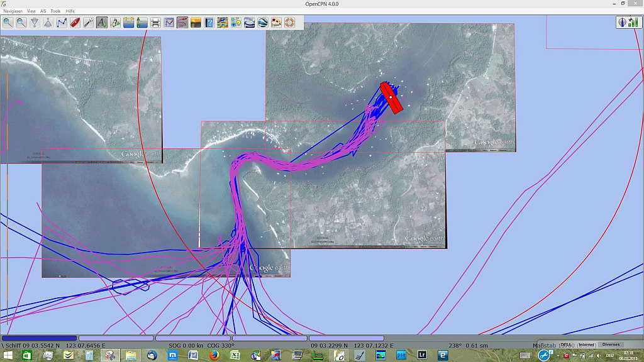Click the lifebuoy man overboard icon

click(289, 23)
